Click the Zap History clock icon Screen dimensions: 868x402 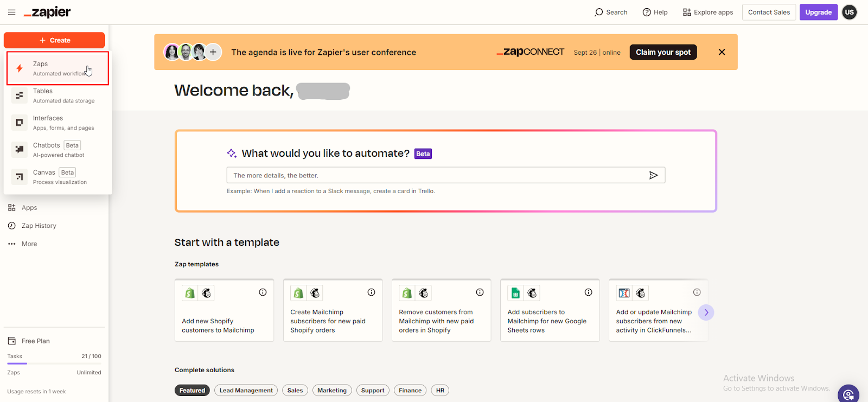coord(12,226)
